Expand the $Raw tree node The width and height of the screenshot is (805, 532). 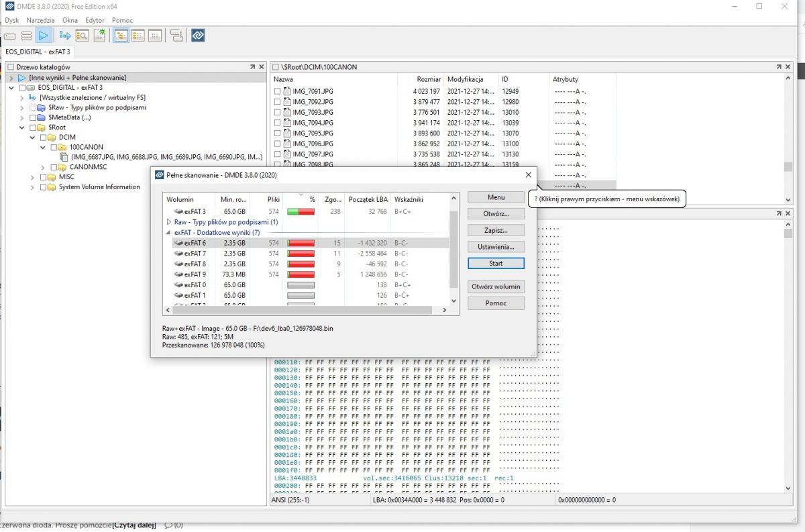[22, 107]
